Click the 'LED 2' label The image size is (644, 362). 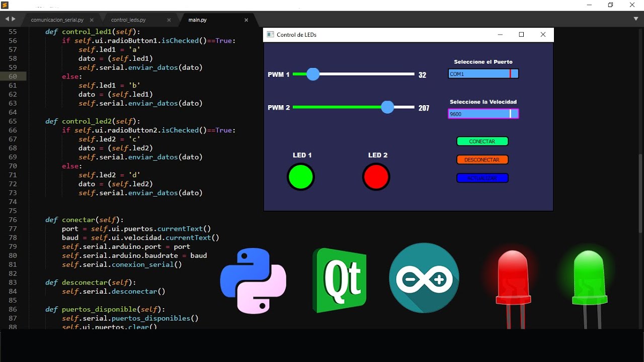pyautogui.click(x=378, y=155)
